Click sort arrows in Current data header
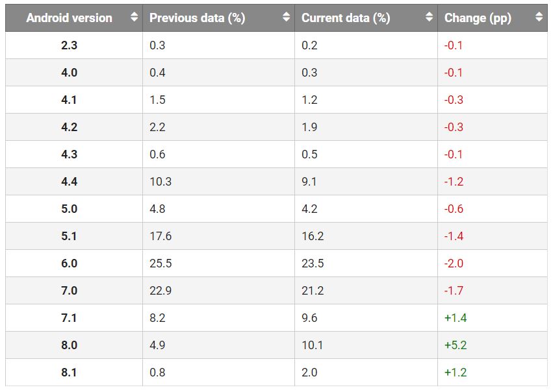 point(429,18)
